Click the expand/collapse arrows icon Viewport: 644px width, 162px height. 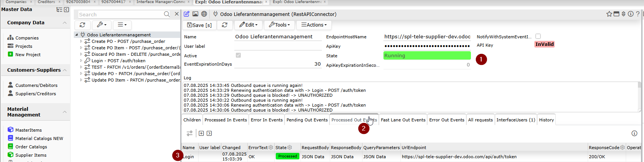pyautogui.click(x=623, y=14)
